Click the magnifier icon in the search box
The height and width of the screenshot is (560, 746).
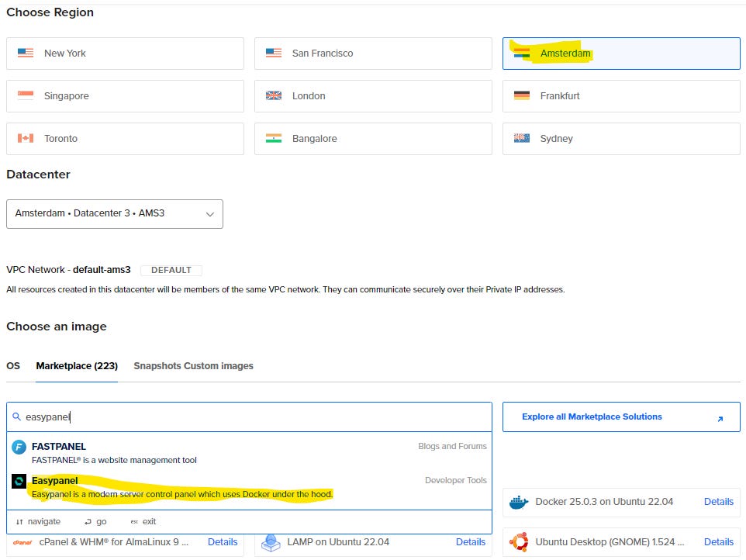(x=16, y=417)
